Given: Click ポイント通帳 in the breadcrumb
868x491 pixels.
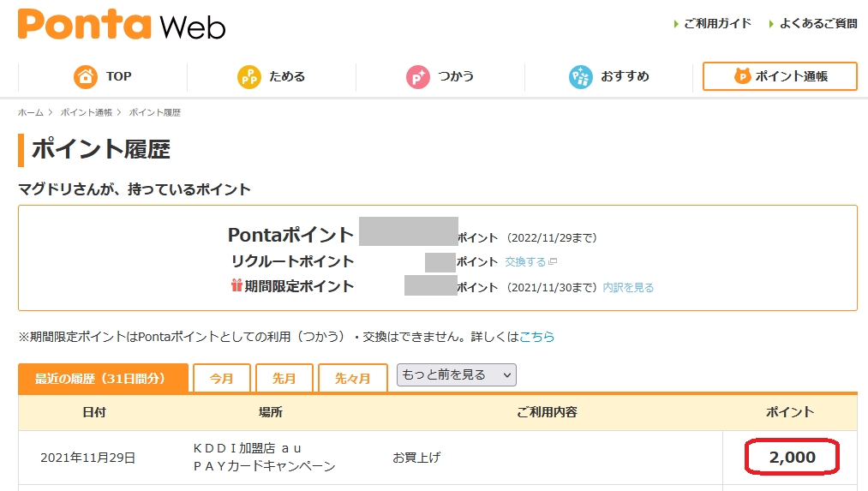Looking at the screenshot, I should [x=86, y=112].
